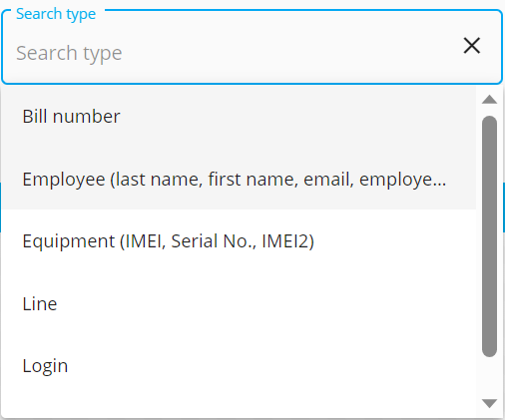505x420 pixels.
Task: Click the gray vertical scrollbar thumb
Action: [489, 236]
